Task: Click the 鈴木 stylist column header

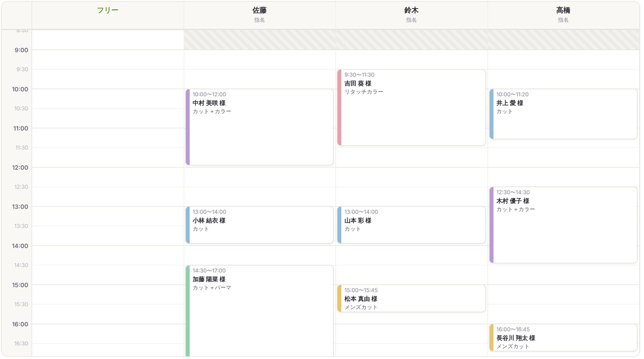Action: coord(411,15)
